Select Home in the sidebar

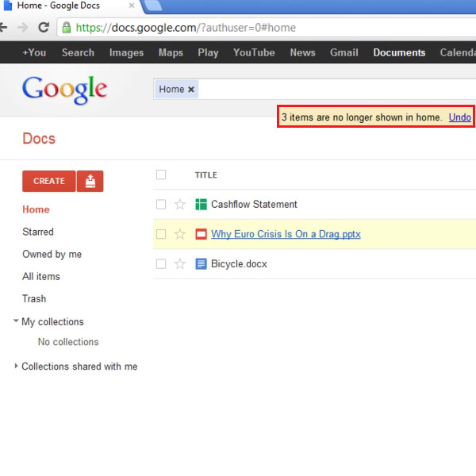click(36, 209)
